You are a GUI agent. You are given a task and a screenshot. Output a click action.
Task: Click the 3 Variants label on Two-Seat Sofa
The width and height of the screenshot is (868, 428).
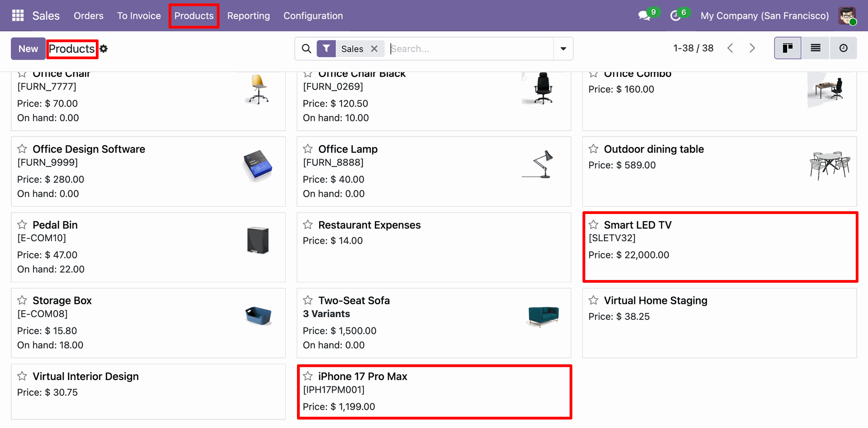(x=326, y=314)
